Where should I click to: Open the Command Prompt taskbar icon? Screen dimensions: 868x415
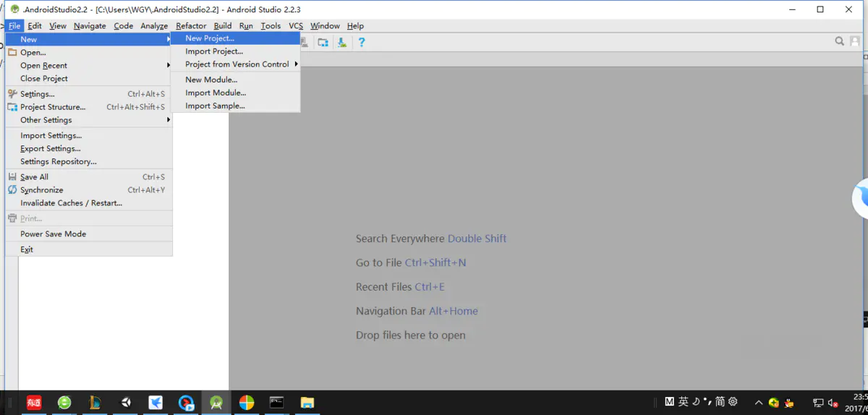[276, 403]
